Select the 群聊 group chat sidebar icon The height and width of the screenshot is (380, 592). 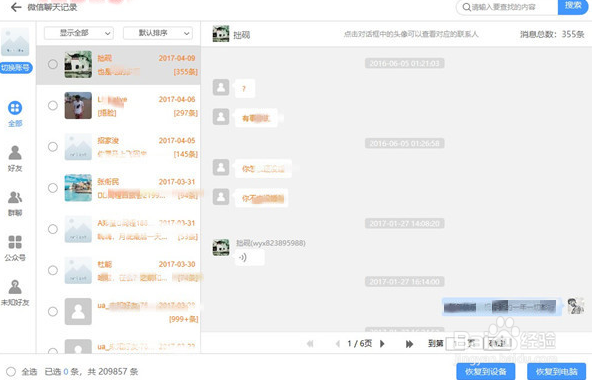pos(15,197)
